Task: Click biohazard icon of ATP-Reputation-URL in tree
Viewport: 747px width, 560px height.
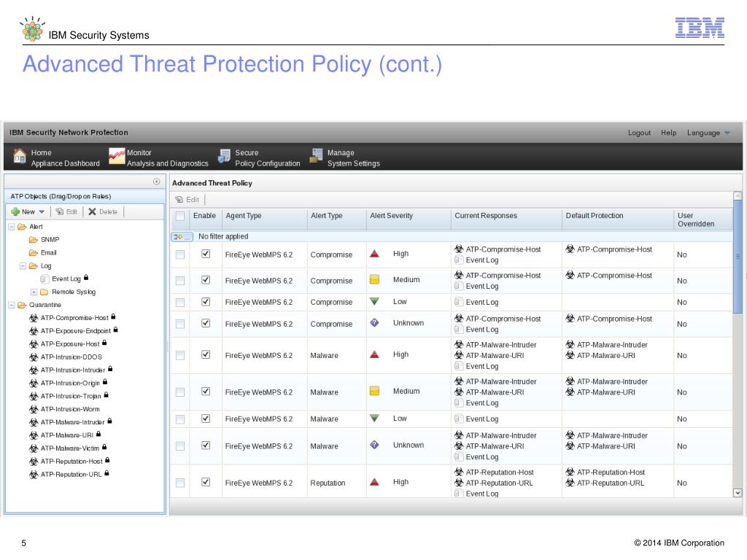Action: click(x=34, y=475)
